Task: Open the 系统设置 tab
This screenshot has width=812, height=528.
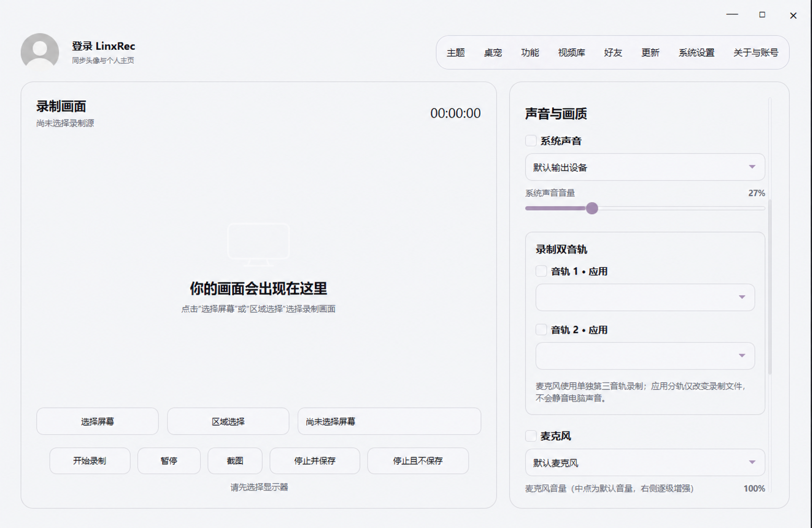Action: (x=696, y=53)
